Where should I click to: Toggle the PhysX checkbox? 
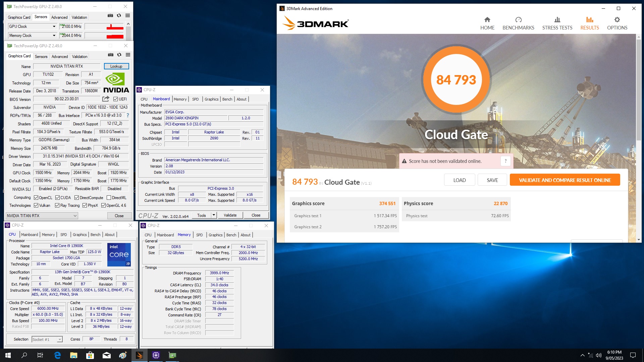point(85,205)
